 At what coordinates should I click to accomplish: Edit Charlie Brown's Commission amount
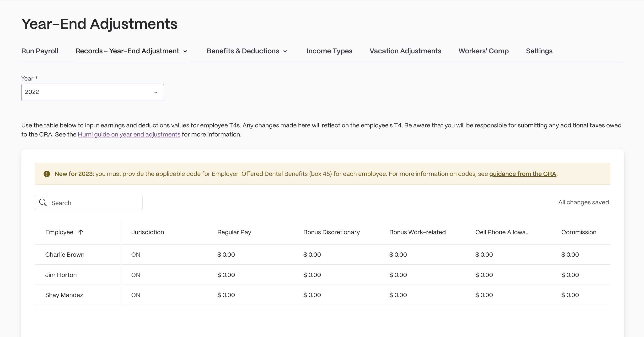(x=570, y=255)
